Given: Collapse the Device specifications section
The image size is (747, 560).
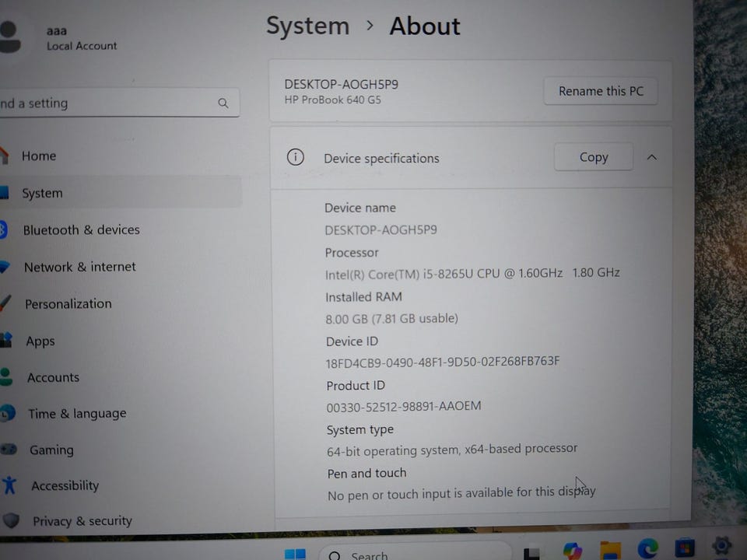Looking at the screenshot, I should click(652, 157).
